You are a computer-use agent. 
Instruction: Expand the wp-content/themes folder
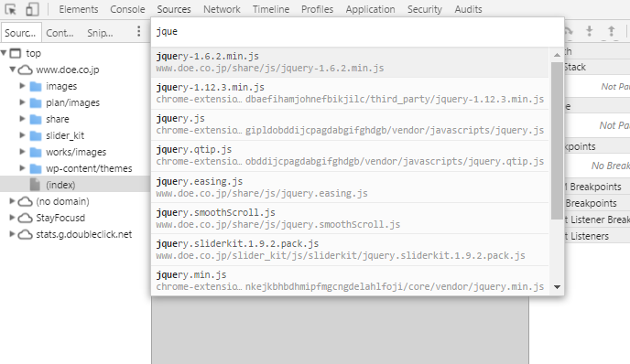(x=23, y=168)
